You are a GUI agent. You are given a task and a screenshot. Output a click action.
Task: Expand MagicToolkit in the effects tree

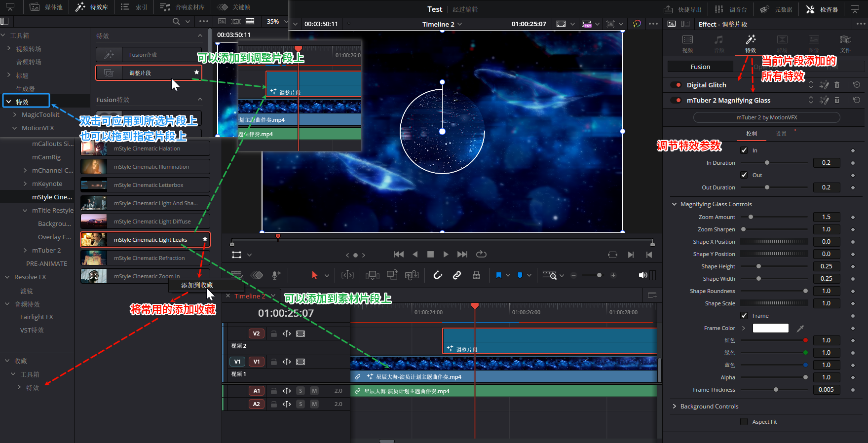15,114
